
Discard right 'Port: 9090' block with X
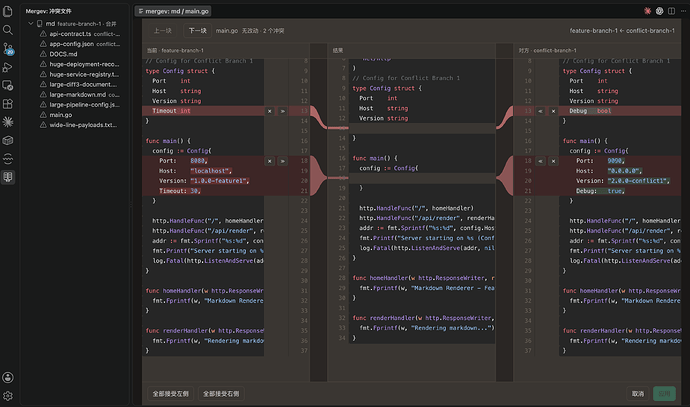[553, 161]
